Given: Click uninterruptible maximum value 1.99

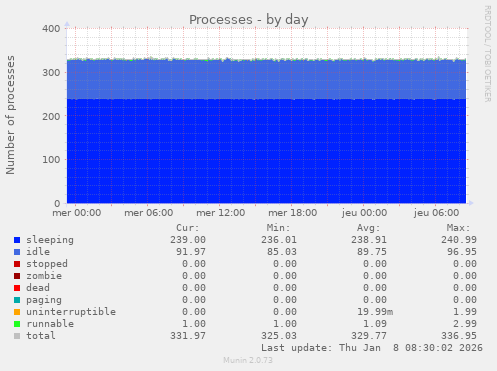Looking at the screenshot, I should pyautogui.click(x=465, y=312).
